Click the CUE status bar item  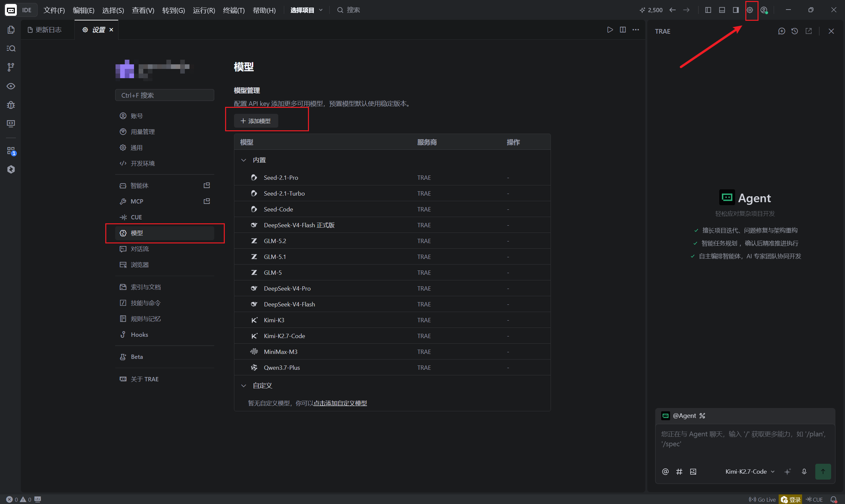point(814,500)
